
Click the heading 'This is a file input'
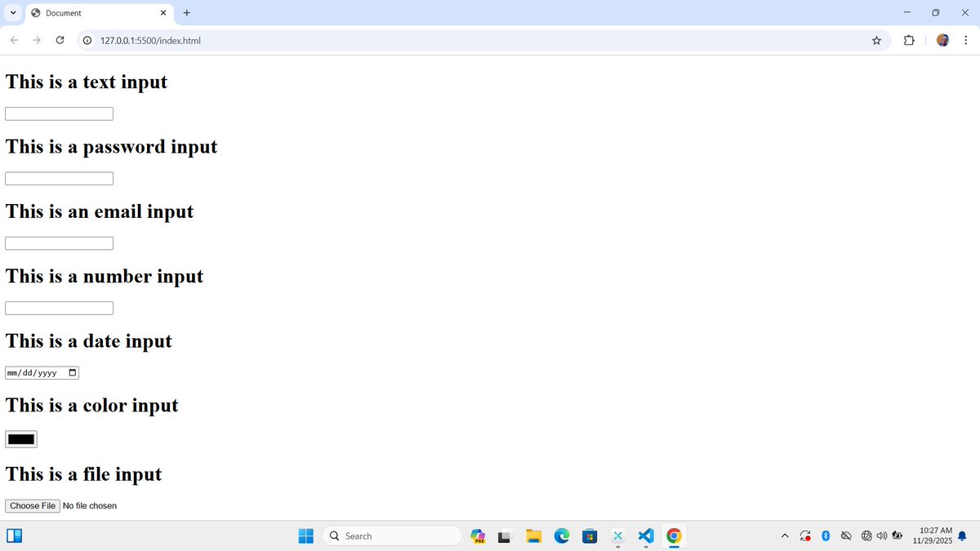click(x=83, y=474)
